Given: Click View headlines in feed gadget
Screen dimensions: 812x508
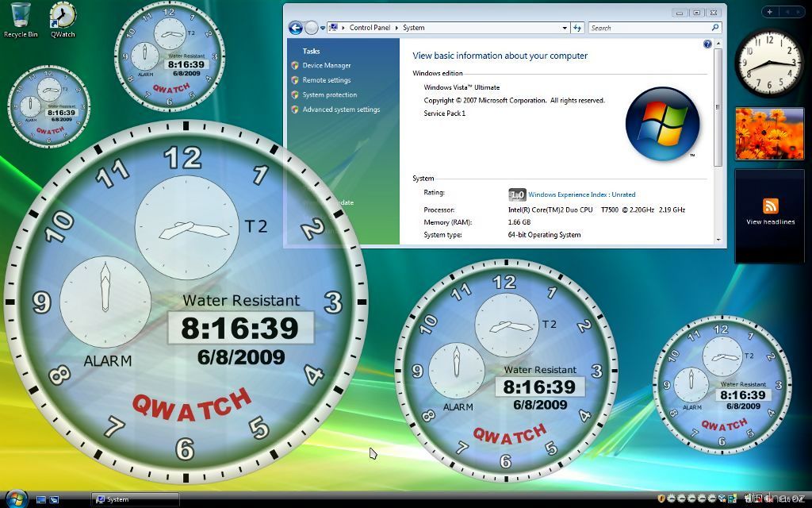Looking at the screenshot, I should click(x=770, y=222).
